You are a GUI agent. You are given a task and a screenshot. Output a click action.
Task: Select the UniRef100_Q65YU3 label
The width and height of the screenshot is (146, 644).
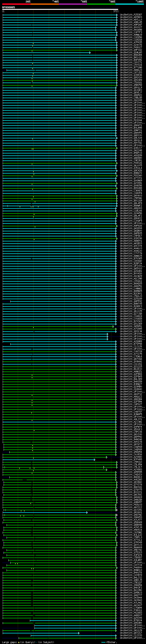(x=131, y=268)
